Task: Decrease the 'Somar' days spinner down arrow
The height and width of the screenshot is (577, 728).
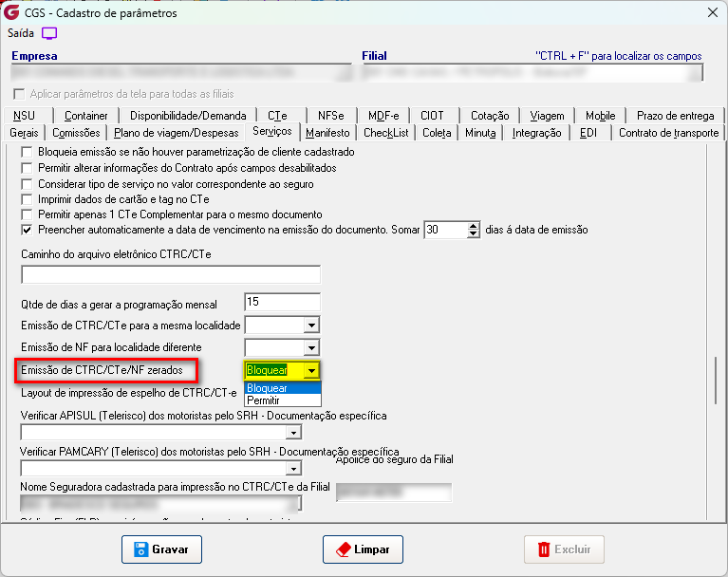Action: 473,233
